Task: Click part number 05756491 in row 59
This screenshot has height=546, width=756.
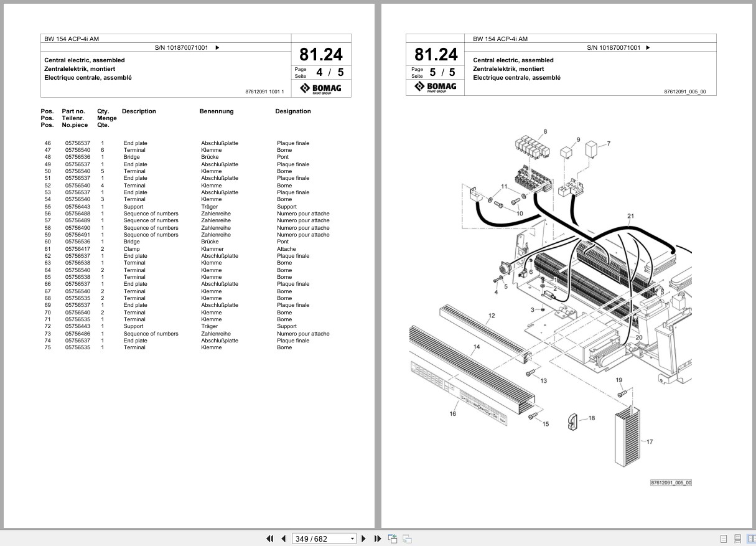Action: [x=78, y=235]
